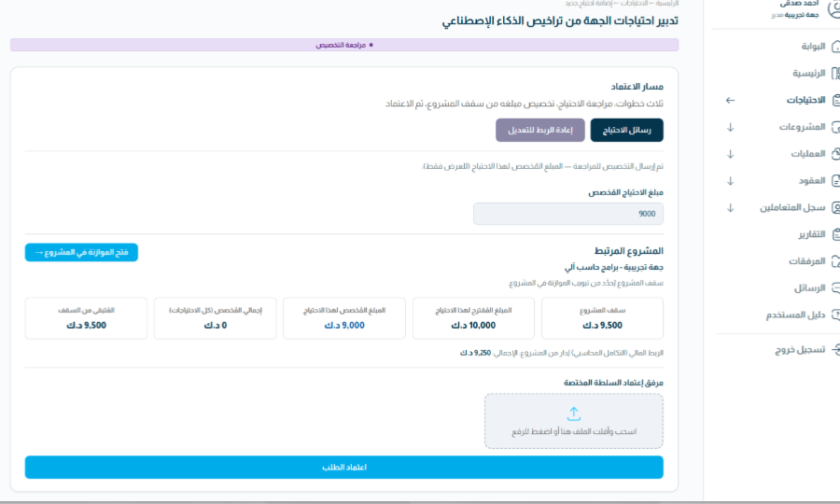The height and width of the screenshot is (504, 840).
Task: Open العمليات from the sidebar
Action: (x=808, y=154)
